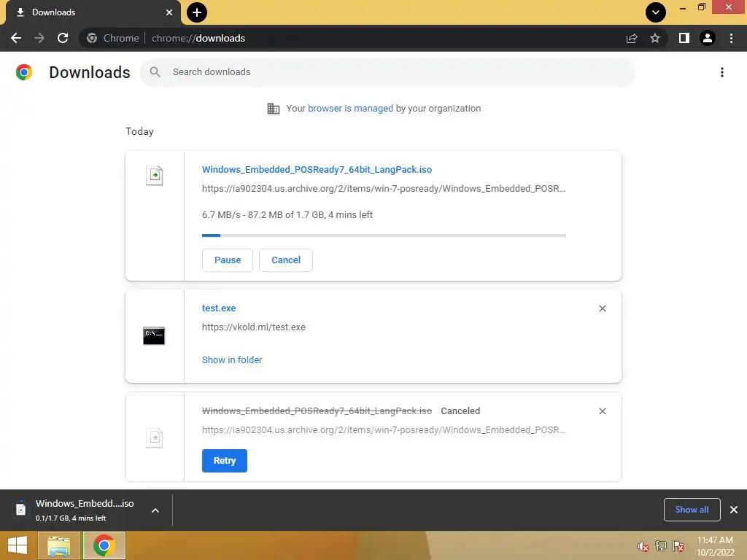Click Show all downloads button

click(692, 510)
